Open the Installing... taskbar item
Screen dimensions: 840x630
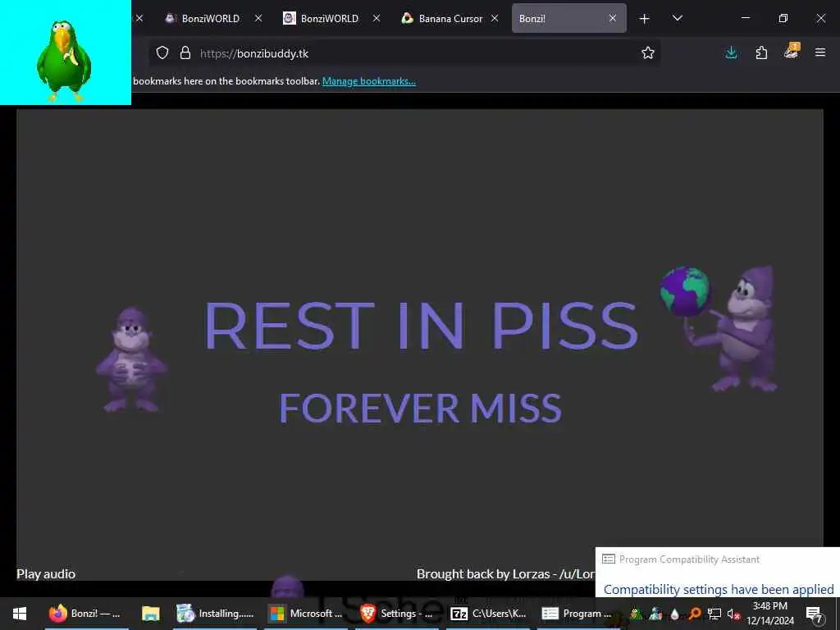coord(216,614)
